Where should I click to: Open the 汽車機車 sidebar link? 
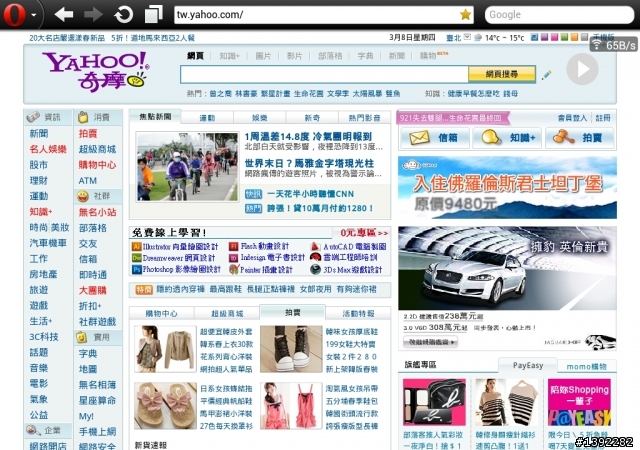pyautogui.click(x=48, y=243)
